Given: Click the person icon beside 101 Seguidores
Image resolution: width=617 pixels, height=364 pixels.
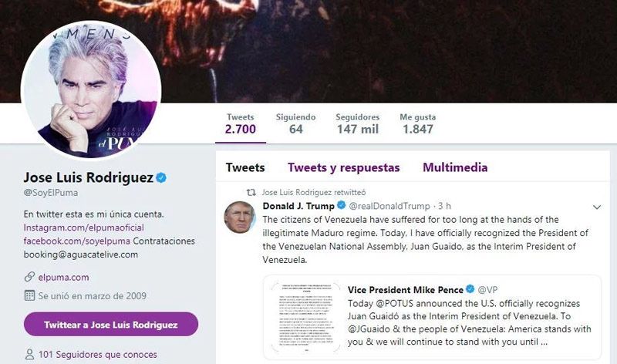Looking at the screenshot, I should pyautogui.click(x=29, y=355).
